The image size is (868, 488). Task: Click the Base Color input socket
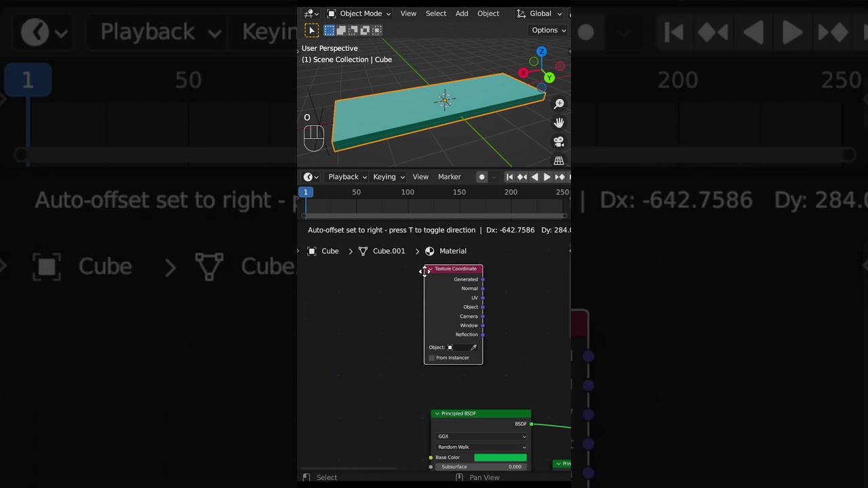coord(431,457)
